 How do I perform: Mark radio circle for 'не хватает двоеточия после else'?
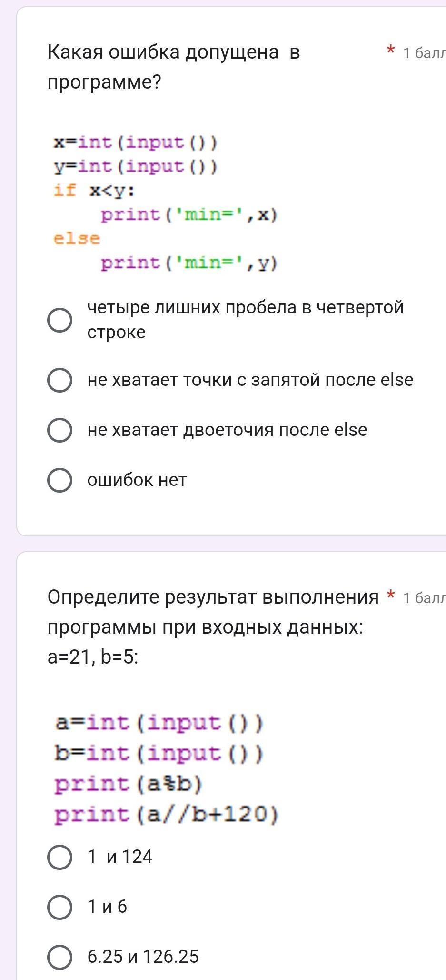tap(60, 430)
